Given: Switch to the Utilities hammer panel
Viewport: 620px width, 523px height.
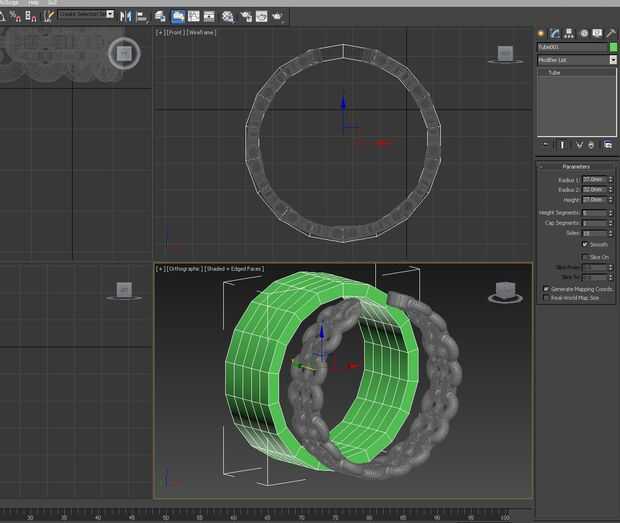Looking at the screenshot, I should 611,33.
